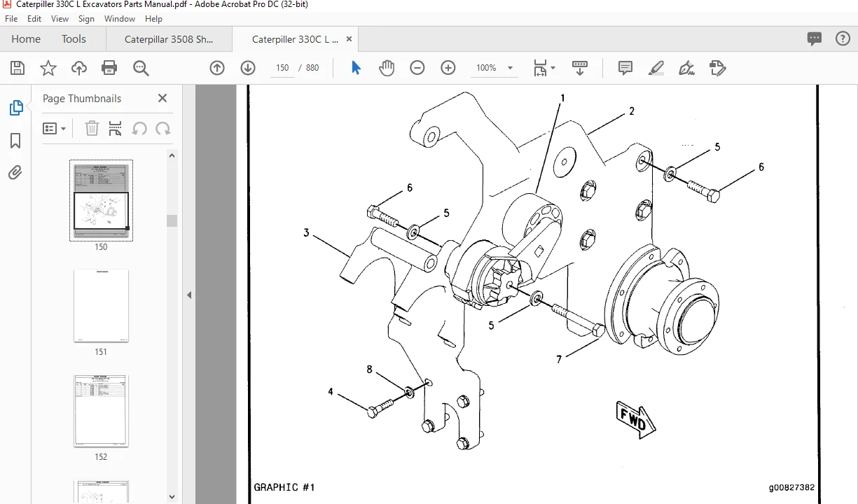Click the GRAPHIC #1 caption text
This screenshot has width=858, height=504.
[x=284, y=487]
